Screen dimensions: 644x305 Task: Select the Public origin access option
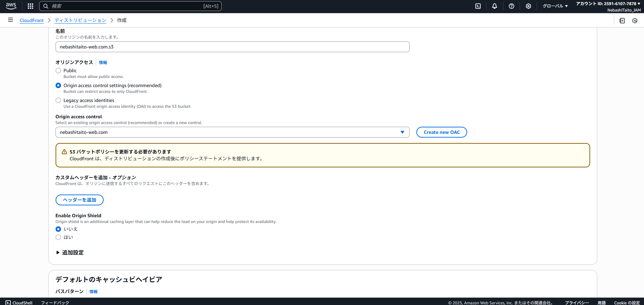(58, 70)
